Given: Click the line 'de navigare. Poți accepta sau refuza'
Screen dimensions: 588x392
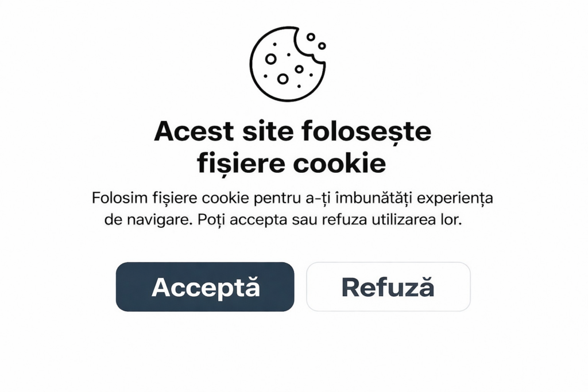Looking at the screenshot, I should (x=235, y=220).
